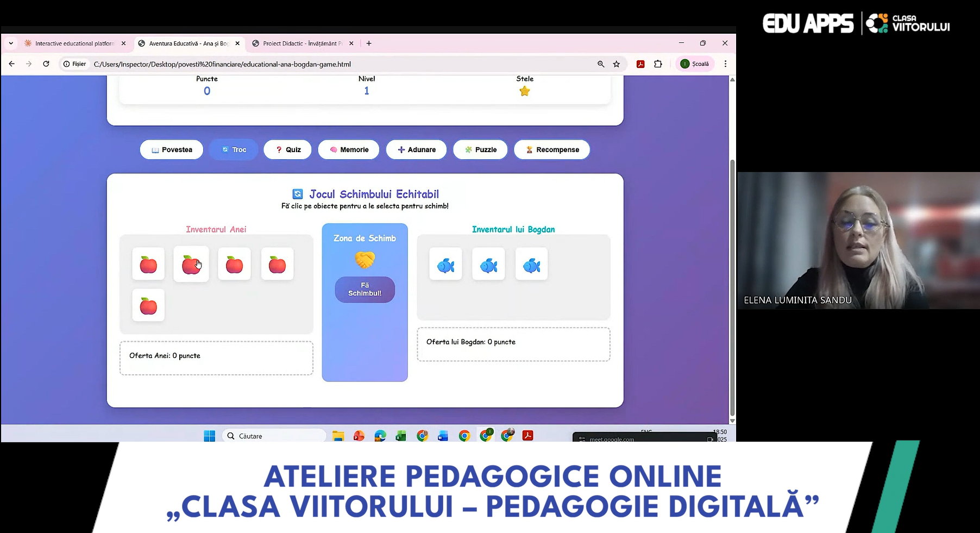Click the Fișier site info icon

click(74, 64)
